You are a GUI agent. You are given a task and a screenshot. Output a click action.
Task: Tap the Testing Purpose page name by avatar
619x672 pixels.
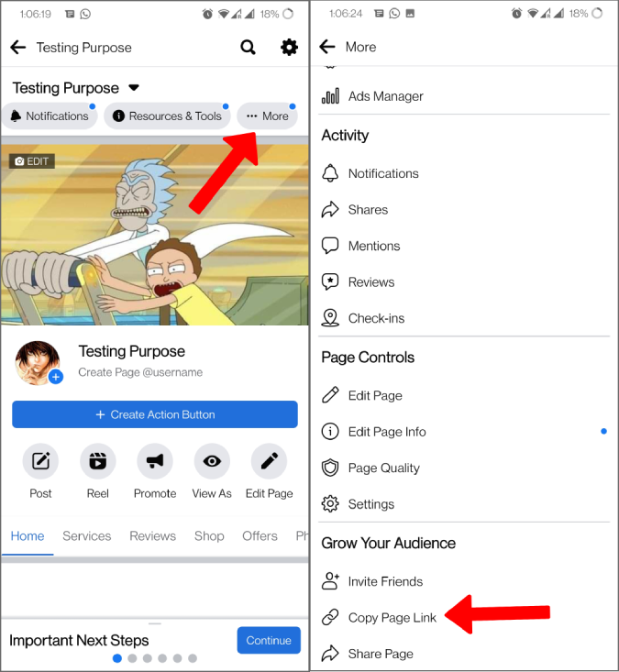132,351
